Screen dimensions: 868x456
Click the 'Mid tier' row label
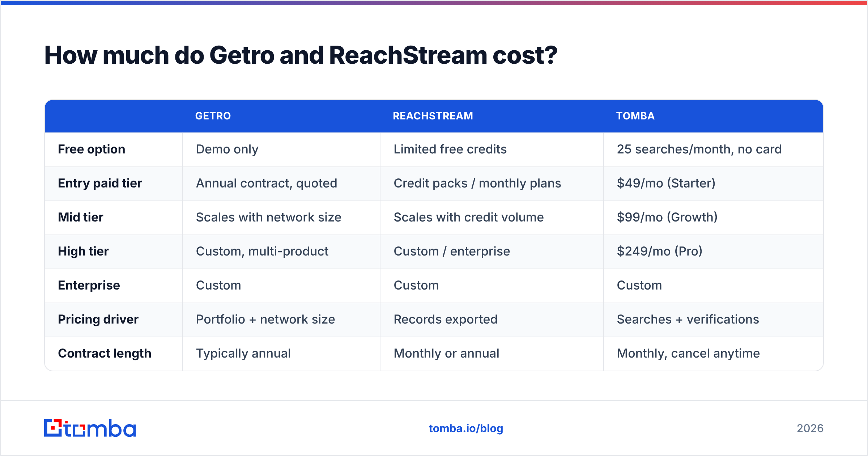pos(81,217)
